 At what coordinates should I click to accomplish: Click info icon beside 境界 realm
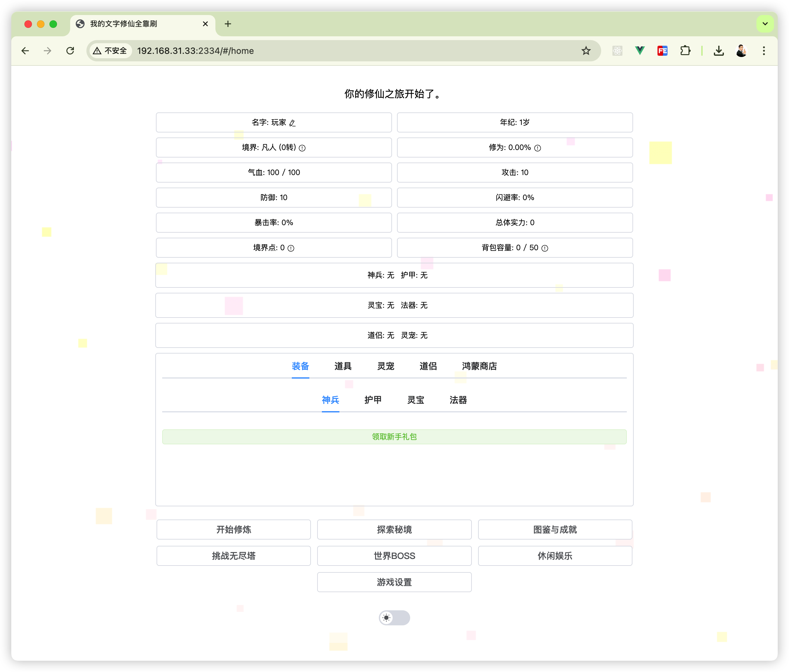[302, 148]
